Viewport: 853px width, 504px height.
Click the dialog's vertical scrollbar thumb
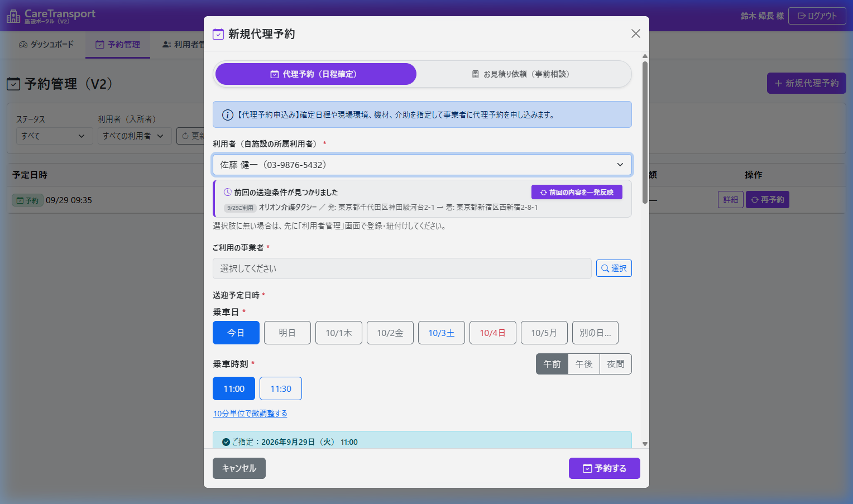[645, 132]
